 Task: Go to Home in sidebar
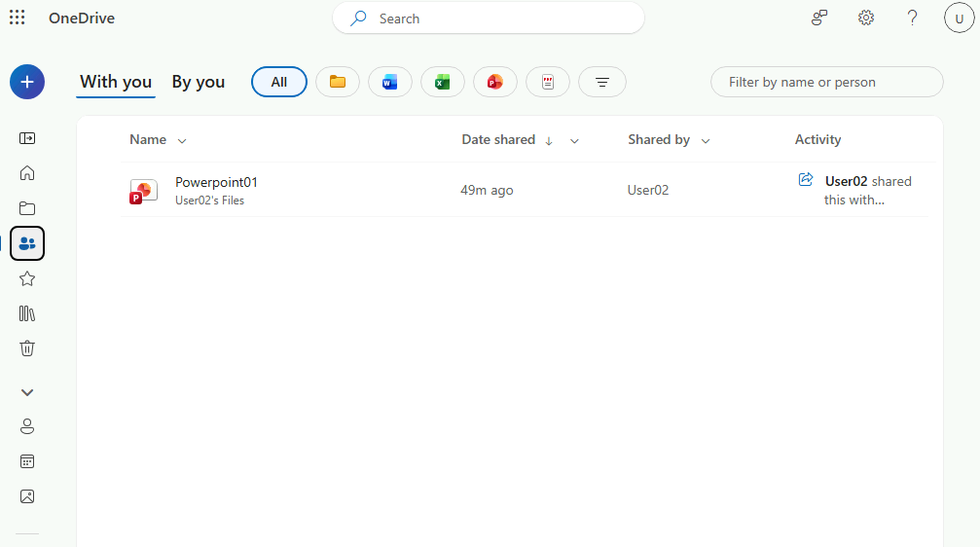(x=27, y=173)
